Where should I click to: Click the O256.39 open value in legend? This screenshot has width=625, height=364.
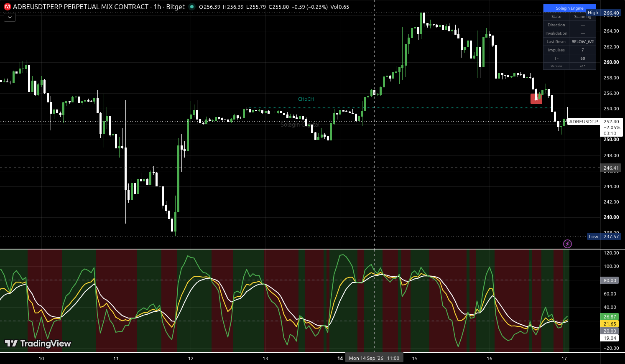point(209,7)
